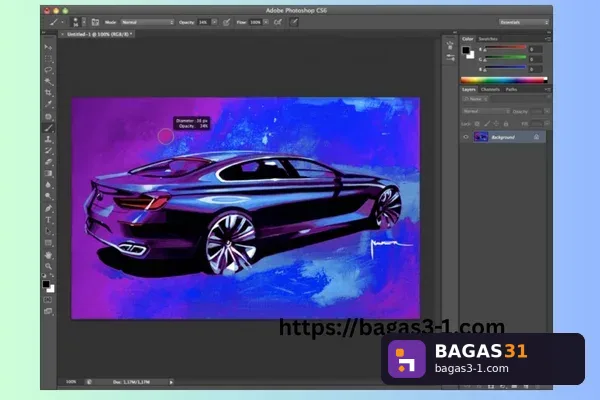Open the Color panel flyout menu
The image size is (600, 400).
point(548,39)
